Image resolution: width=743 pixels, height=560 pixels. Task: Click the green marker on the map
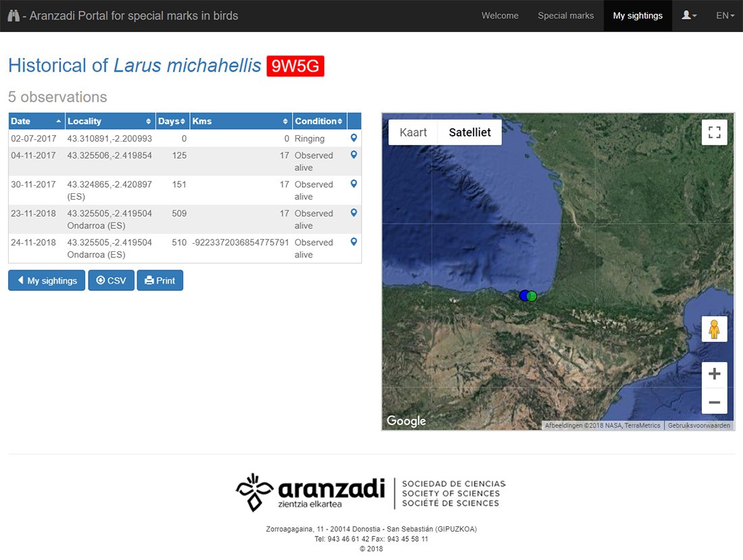[x=532, y=296]
